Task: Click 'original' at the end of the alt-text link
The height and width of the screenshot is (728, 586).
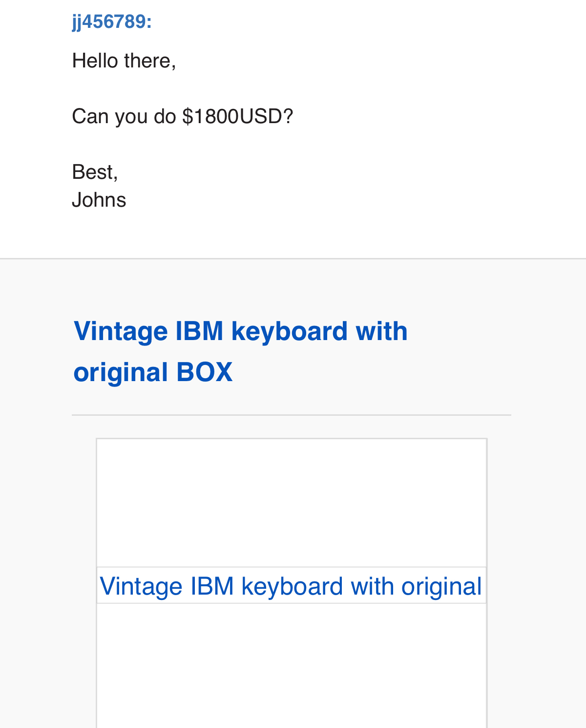Action: (441, 586)
